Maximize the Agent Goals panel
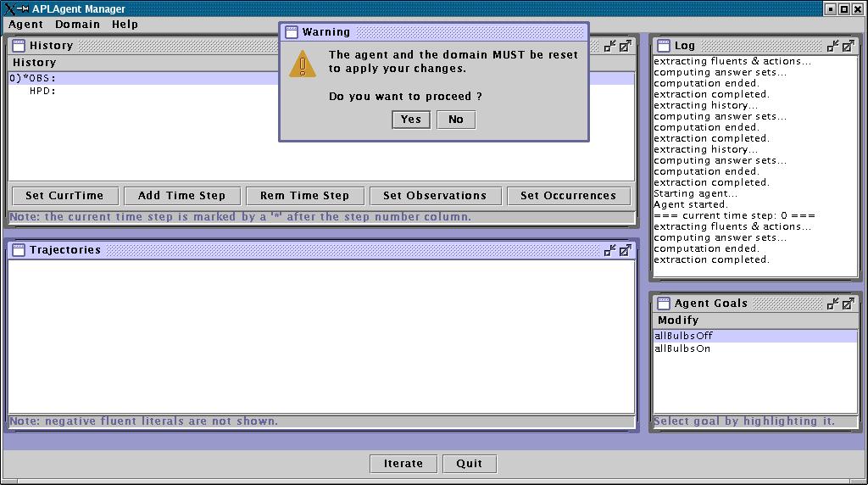 848,304
